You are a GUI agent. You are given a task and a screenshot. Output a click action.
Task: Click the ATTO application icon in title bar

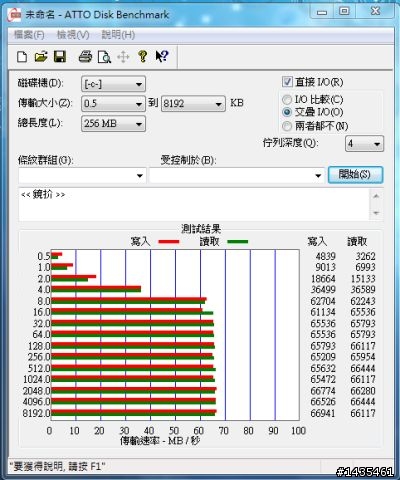point(14,15)
